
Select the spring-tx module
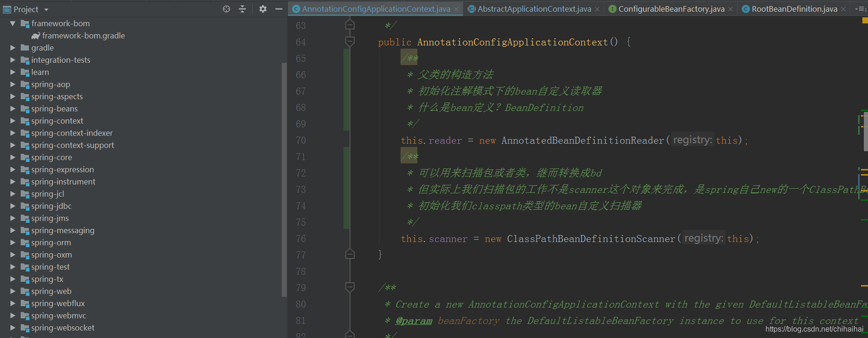(x=47, y=279)
